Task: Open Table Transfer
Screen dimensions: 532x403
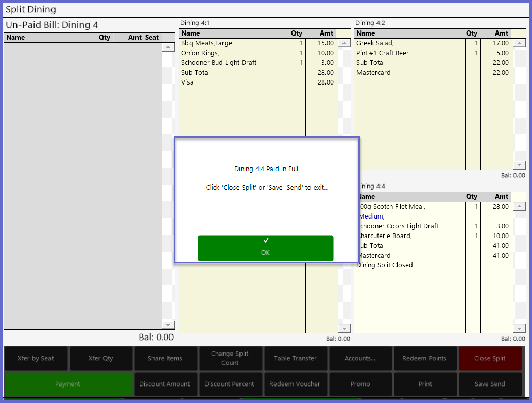Action: 295,358
